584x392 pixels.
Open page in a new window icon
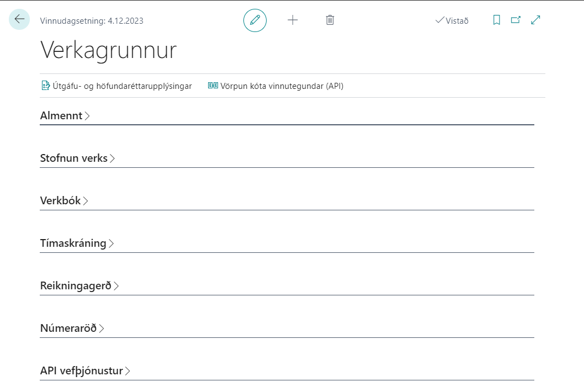[516, 20]
